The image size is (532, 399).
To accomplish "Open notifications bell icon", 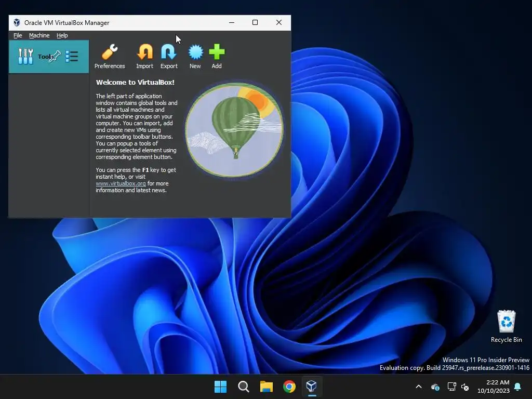I will (518, 387).
